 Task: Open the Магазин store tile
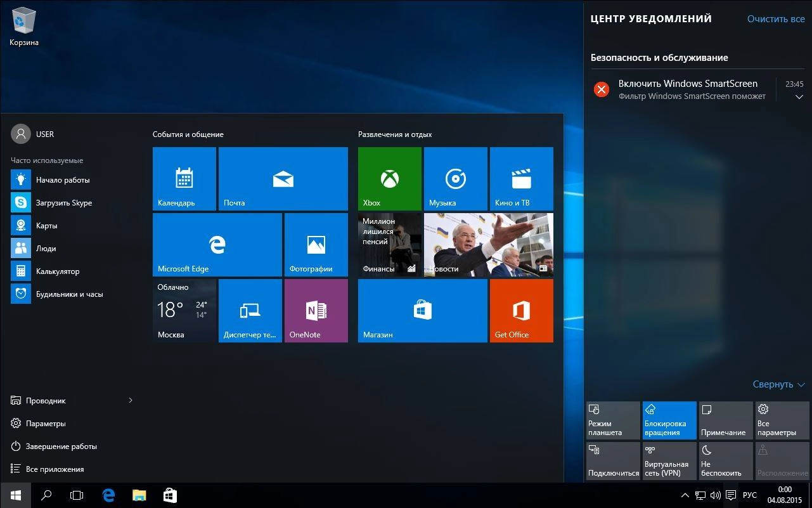(x=423, y=311)
